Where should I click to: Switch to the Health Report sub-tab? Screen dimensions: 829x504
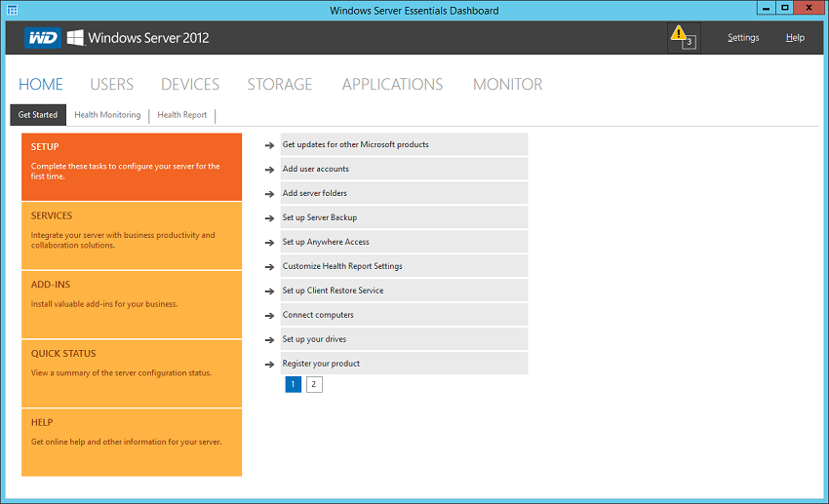coord(181,115)
